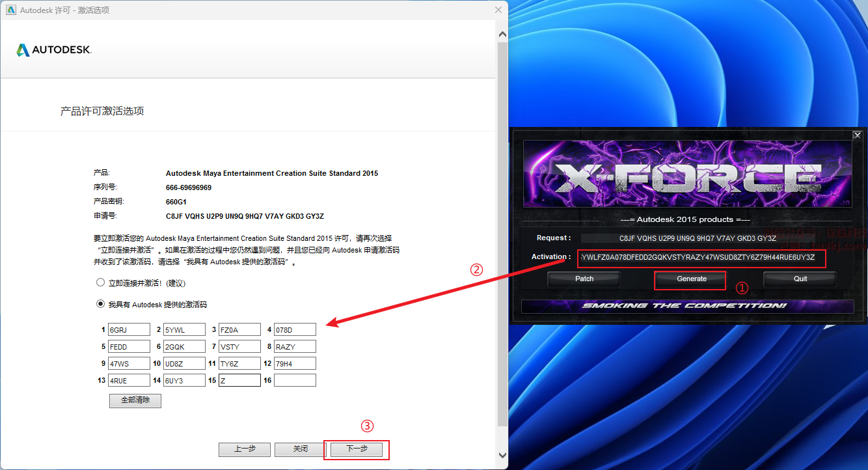Click the empty activation code field 16

pos(295,380)
